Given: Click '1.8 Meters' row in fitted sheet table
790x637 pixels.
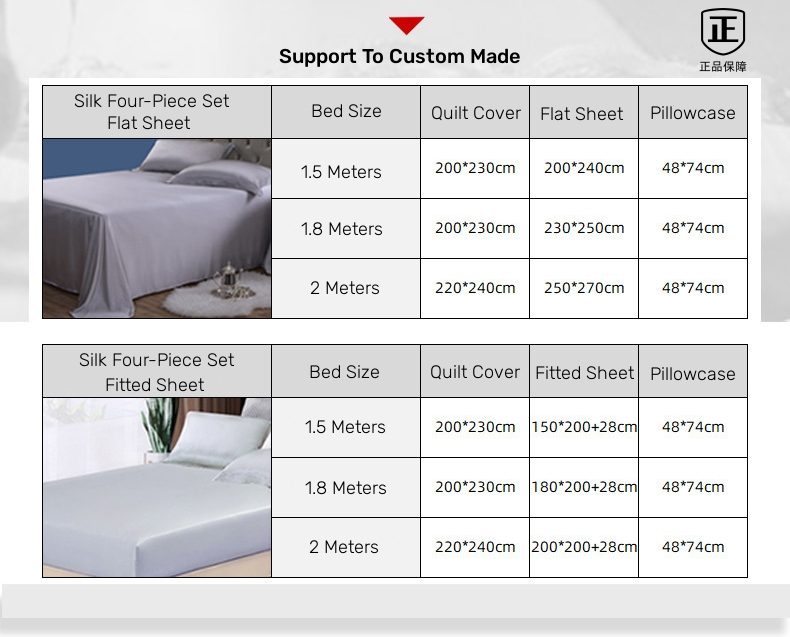Looking at the screenshot, I should point(345,488).
